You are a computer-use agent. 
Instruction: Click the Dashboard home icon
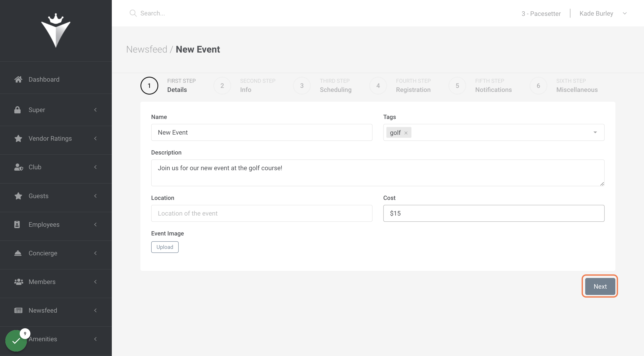(x=18, y=79)
